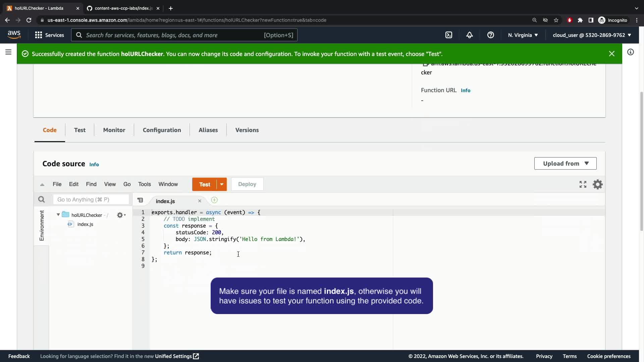Collapse the holURLChecker folder tree

(58, 215)
